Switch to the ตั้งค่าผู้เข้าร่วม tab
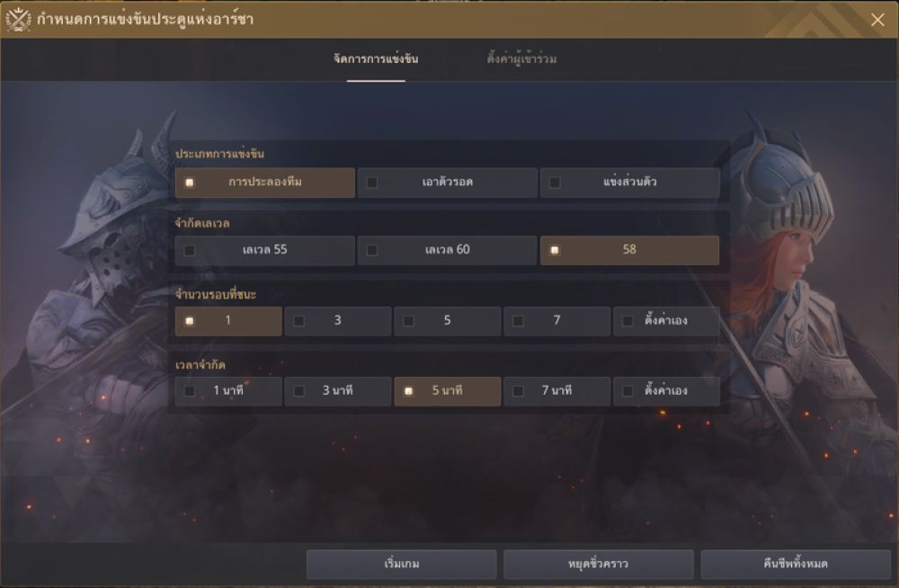Image resolution: width=899 pixels, height=588 pixels. (x=521, y=58)
